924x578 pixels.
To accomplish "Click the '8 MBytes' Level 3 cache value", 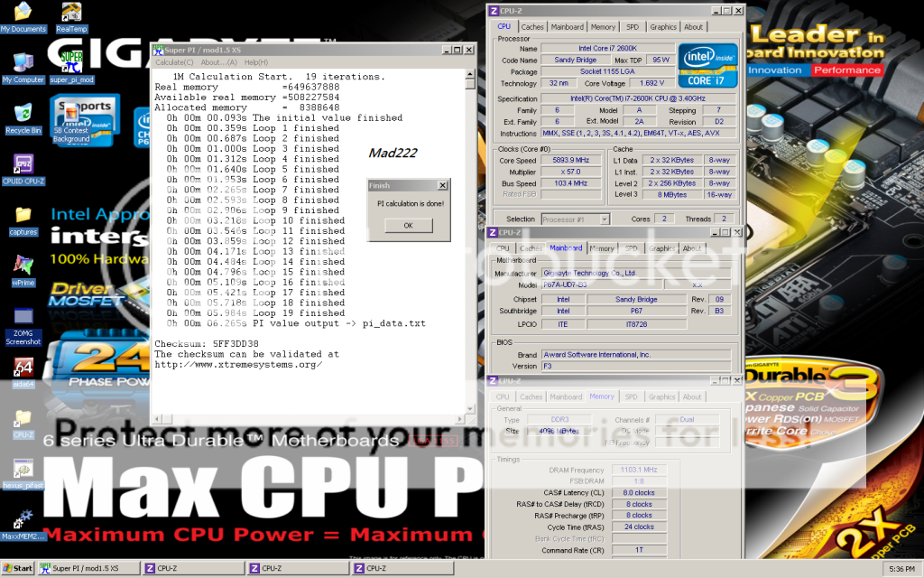I will tap(671, 195).
